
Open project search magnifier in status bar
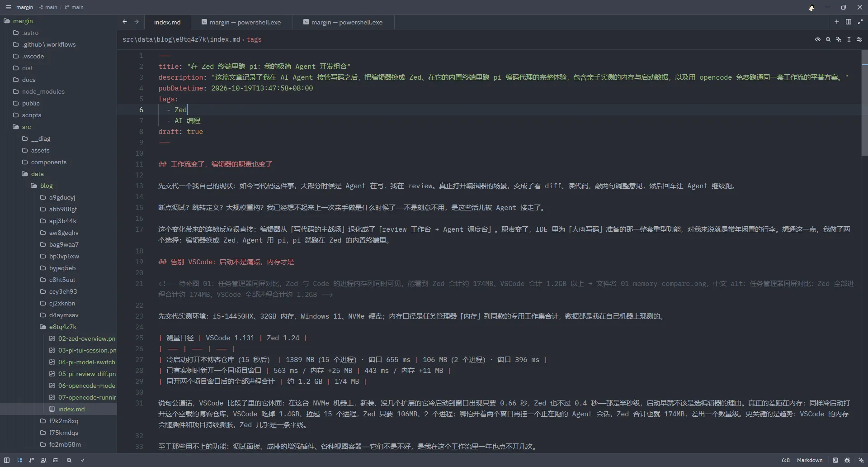click(x=69, y=460)
